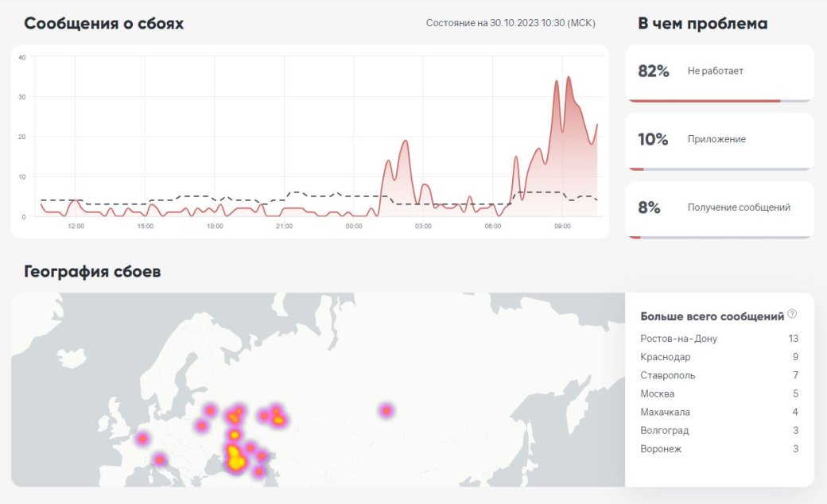
Task: Click the "21:00" time axis label
Action: (285, 227)
